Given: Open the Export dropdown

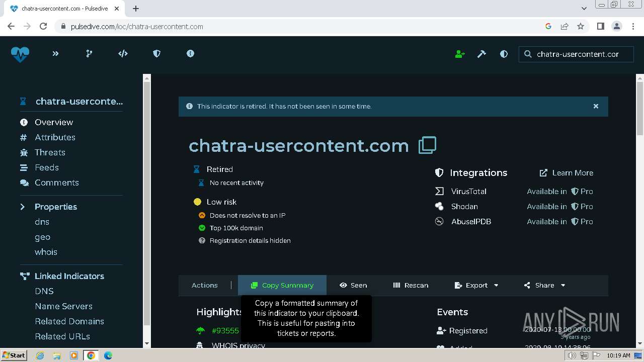Looking at the screenshot, I should 476,285.
